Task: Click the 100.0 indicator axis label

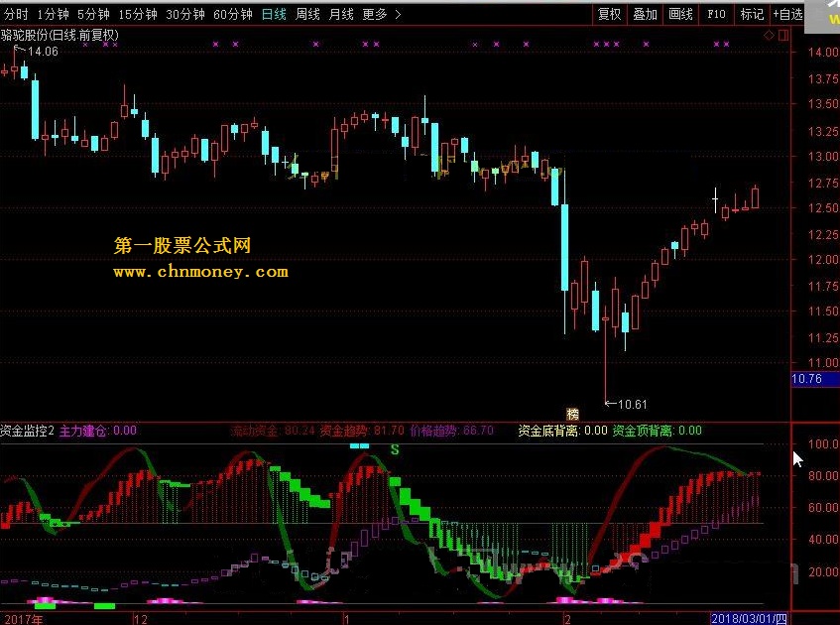Action: pos(823,443)
